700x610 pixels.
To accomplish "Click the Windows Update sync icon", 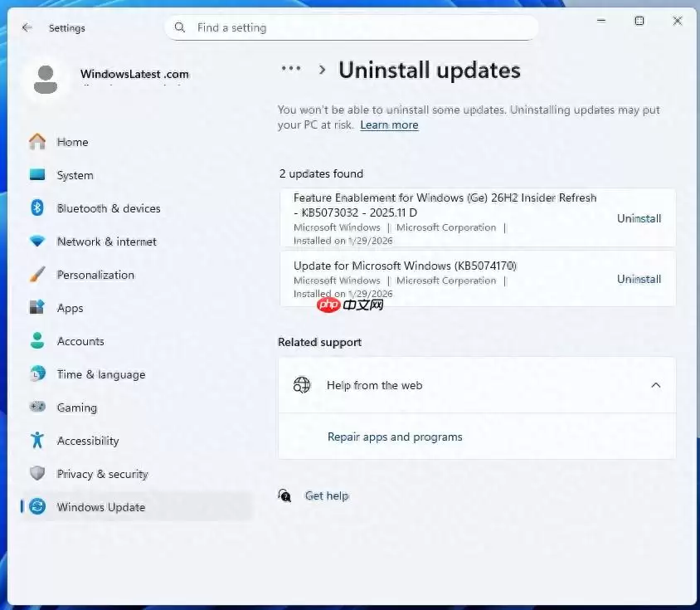I will click(x=37, y=507).
